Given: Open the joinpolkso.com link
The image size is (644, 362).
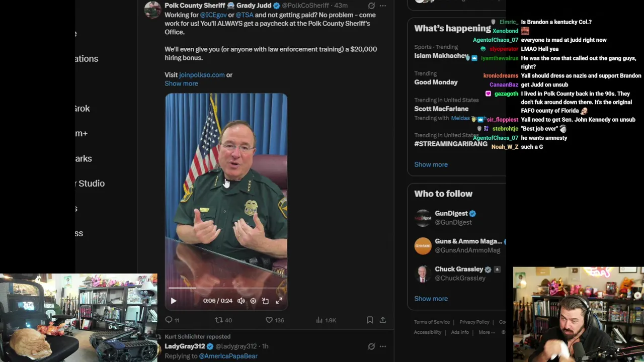Looking at the screenshot, I should pyautogui.click(x=202, y=75).
